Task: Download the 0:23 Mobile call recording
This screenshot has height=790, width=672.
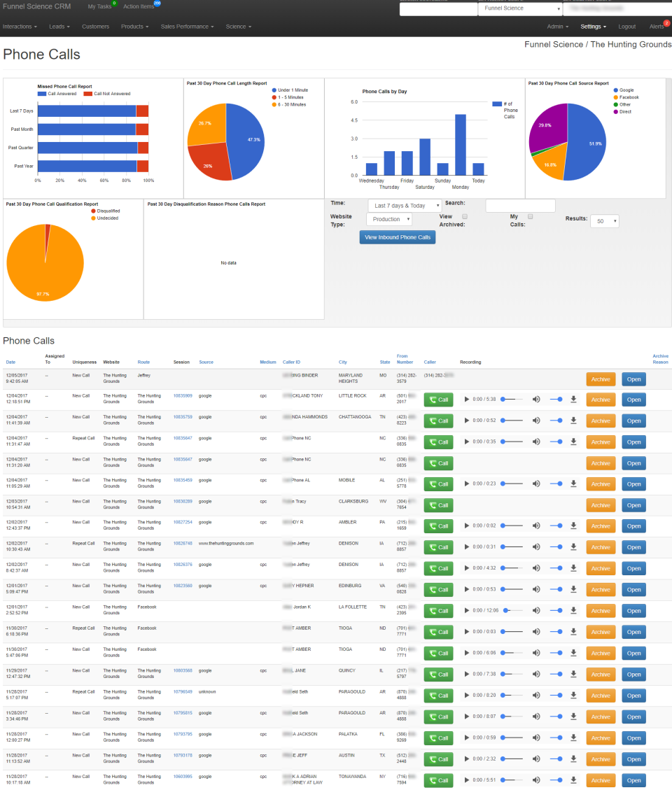Action: [x=574, y=484]
